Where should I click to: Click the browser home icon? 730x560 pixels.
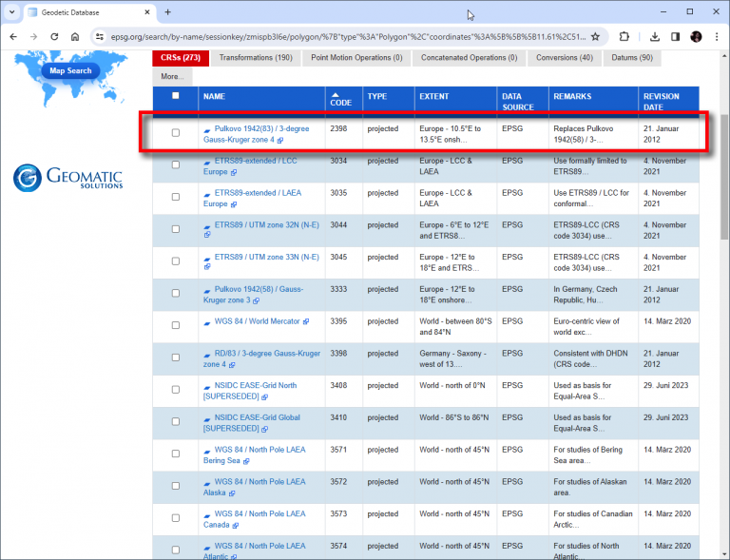tap(75, 37)
